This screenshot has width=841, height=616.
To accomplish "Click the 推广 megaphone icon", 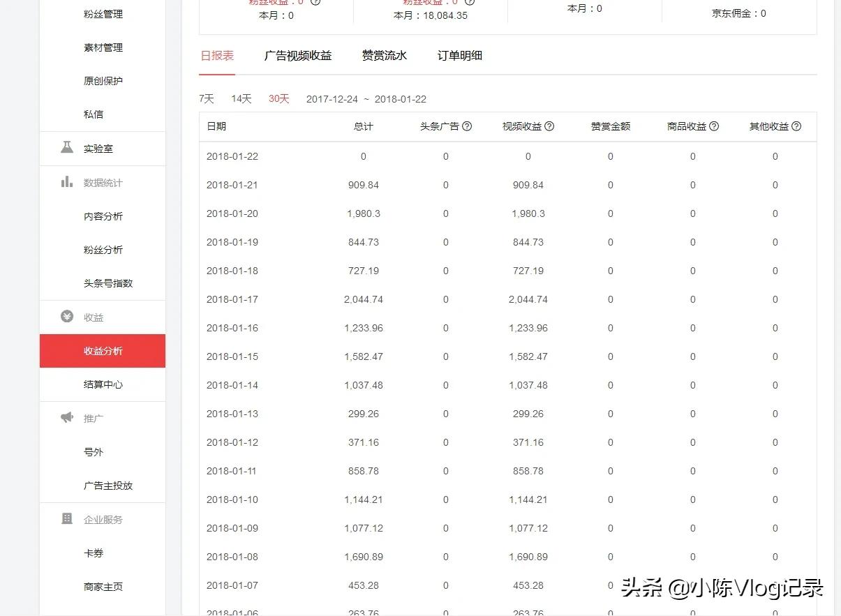I will pos(67,418).
